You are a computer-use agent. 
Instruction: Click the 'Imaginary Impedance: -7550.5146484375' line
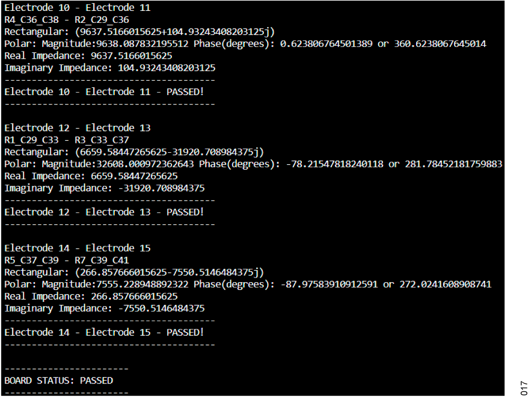pos(104,309)
